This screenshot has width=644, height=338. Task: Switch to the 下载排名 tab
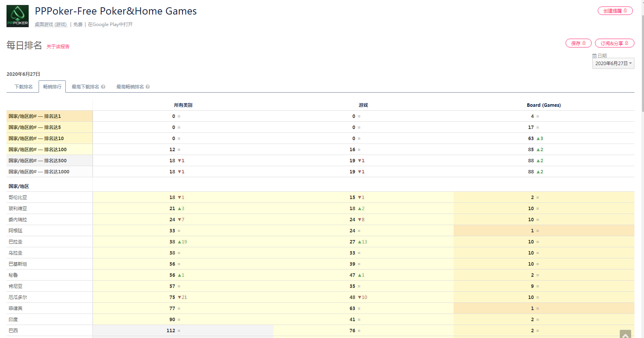pos(23,87)
